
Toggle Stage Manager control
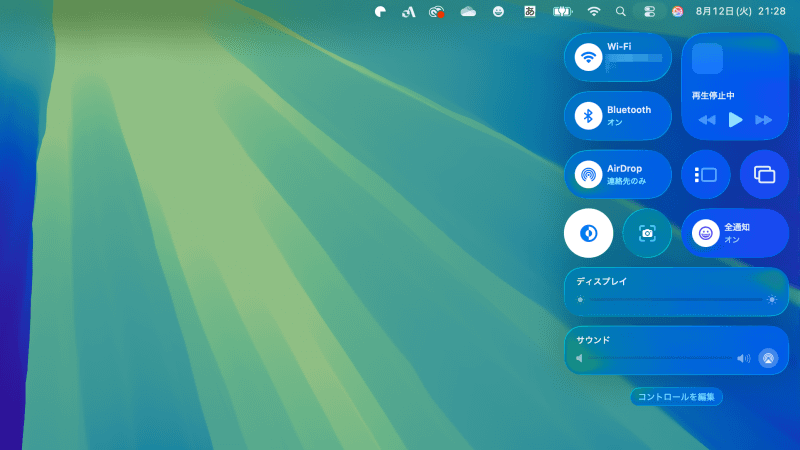(706, 174)
